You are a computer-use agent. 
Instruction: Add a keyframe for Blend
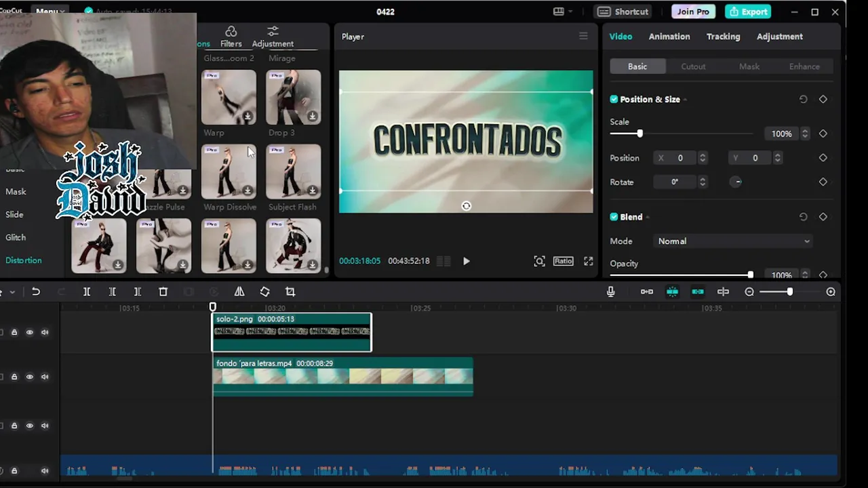(x=823, y=217)
